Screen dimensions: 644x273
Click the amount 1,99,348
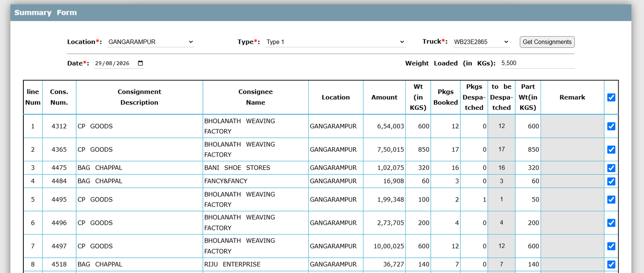(390, 199)
